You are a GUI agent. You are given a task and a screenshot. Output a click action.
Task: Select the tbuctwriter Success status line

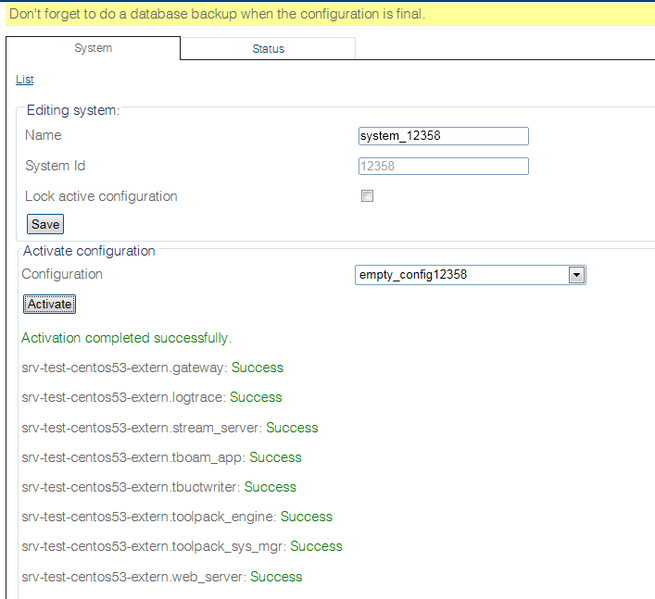pyautogui.click(x=158, y=487)
